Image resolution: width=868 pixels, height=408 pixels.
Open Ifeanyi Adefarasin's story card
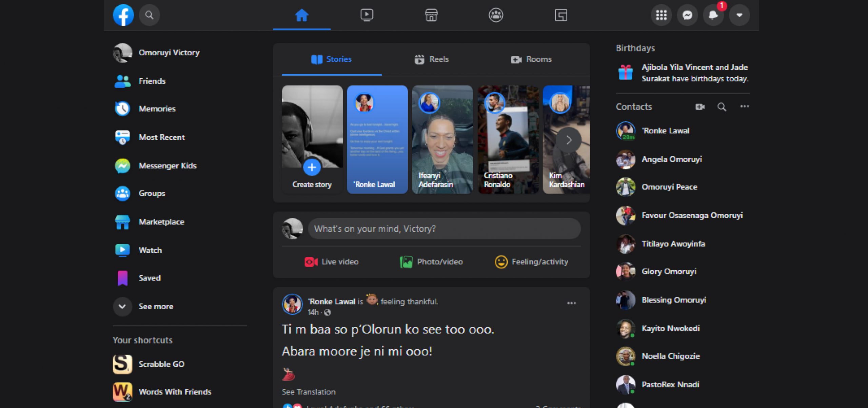coord(442,139)
